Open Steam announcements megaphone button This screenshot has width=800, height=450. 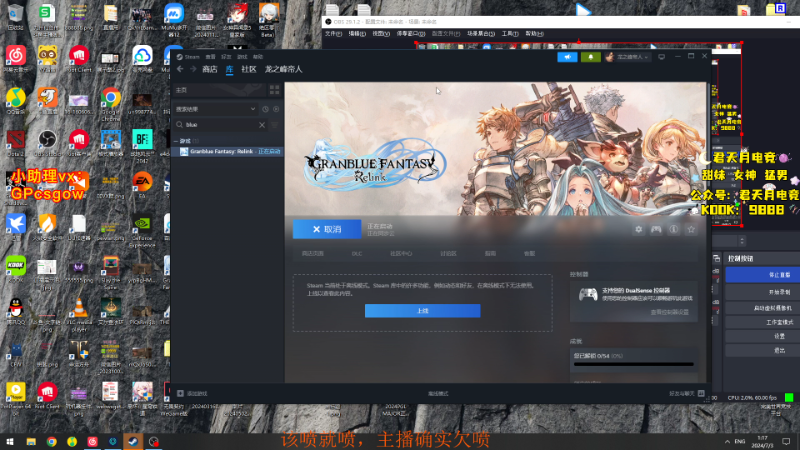click(567, 57)
